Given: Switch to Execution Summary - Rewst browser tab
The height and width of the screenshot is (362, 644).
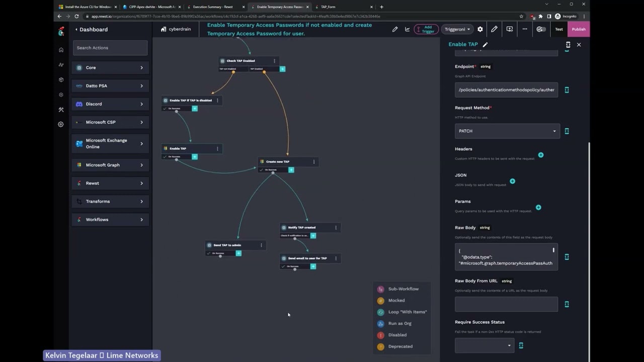Looking at the screenshot, I should tap(216, 7).
